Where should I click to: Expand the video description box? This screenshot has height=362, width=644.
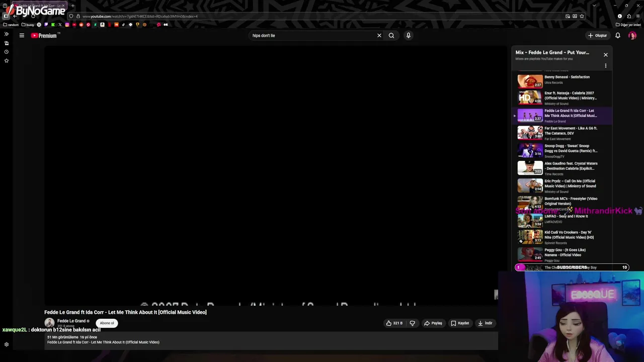point(271,340)
